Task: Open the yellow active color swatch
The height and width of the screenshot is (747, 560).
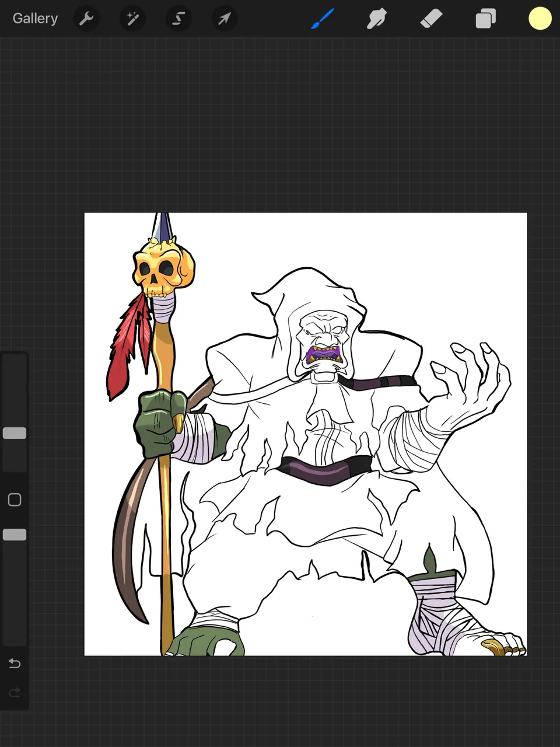Action: (x=540, y=19)
